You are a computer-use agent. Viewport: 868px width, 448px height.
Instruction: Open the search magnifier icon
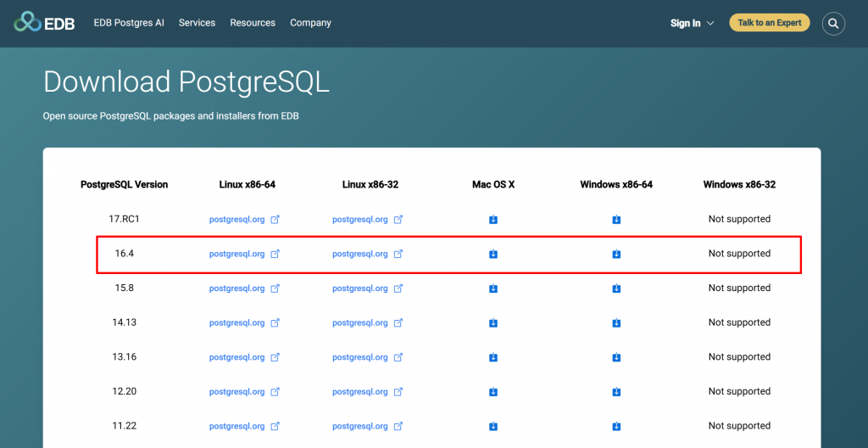tap(833, 23)
